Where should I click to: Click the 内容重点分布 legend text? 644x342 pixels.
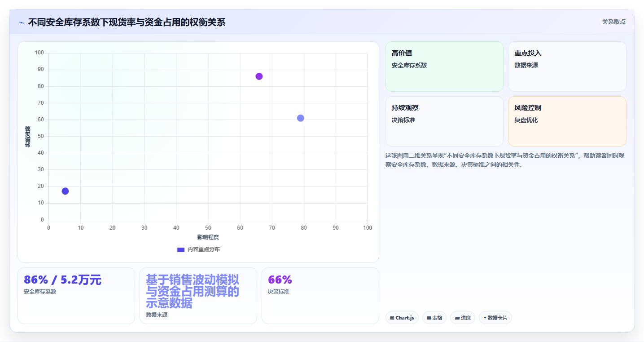tap(203, 249)
